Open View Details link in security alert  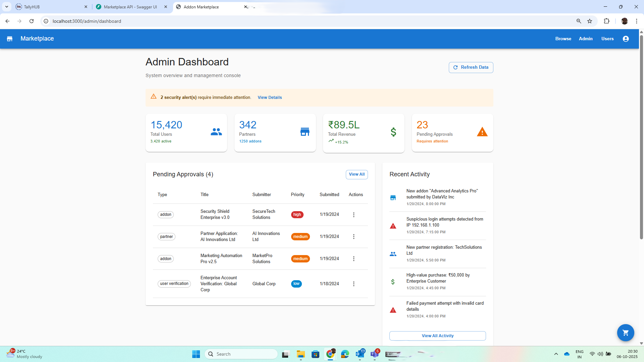tap(269, 98)
